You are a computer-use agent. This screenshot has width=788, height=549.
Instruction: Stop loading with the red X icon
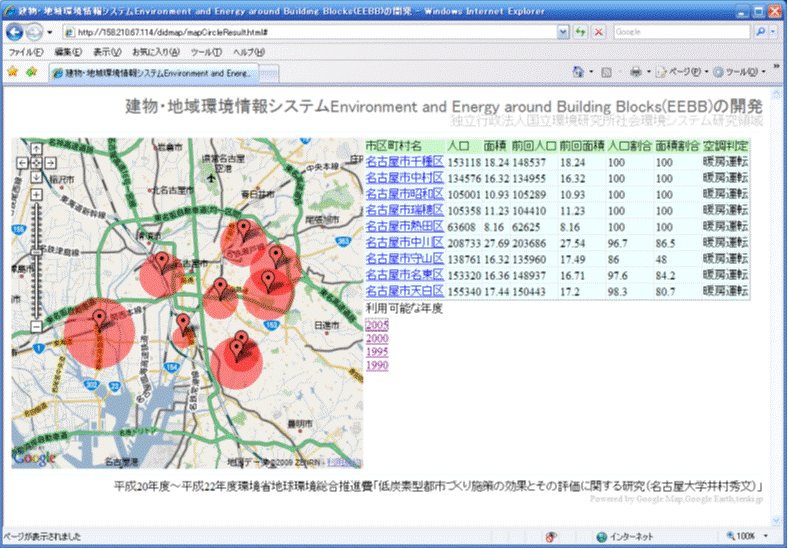598,32
